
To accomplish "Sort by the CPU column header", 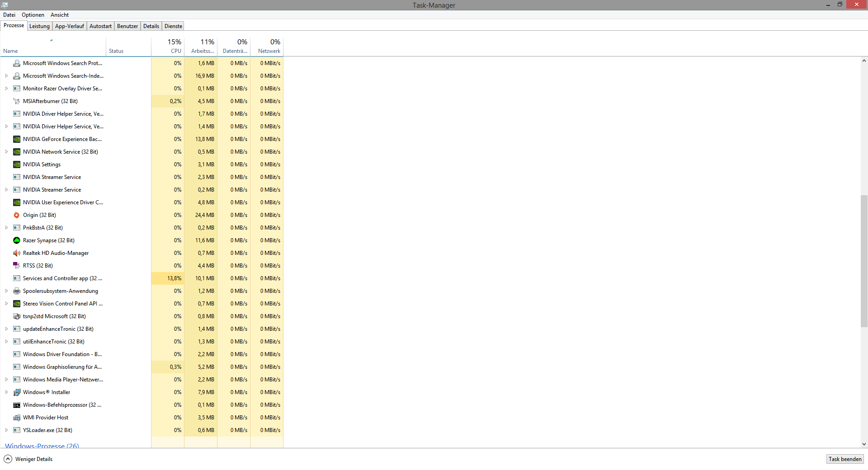I will coord(168,47).
